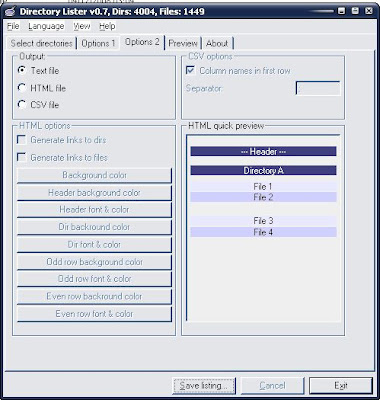
Task: Click the Header bar in HTML preview
Action: tap(263, 151)
